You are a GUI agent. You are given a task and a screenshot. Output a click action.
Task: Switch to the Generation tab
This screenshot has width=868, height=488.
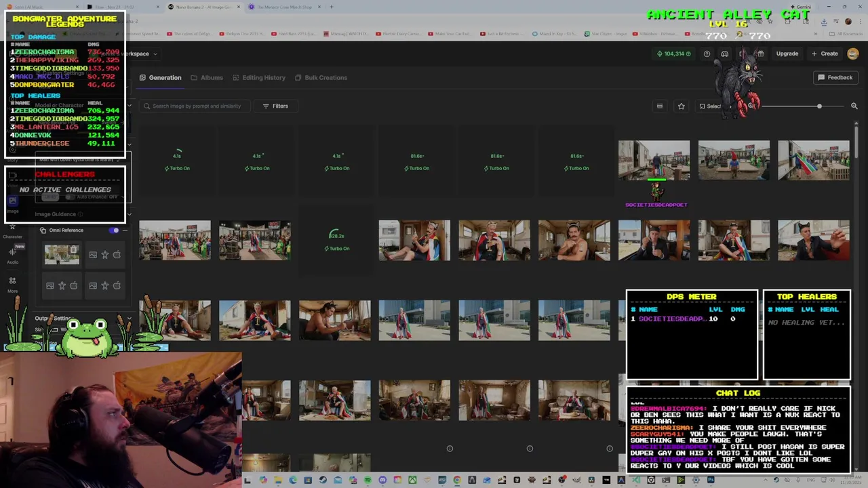point(160,77)
